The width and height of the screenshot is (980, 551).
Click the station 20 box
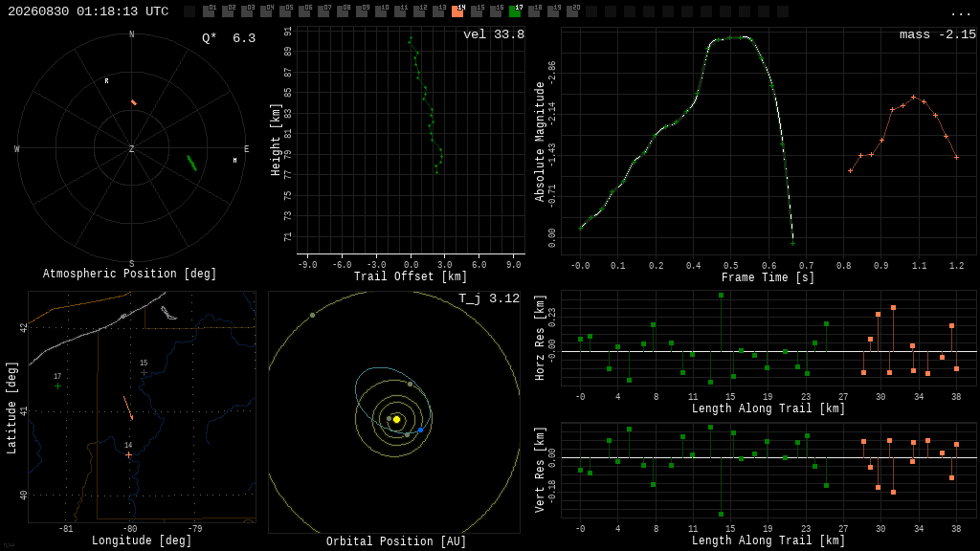pyautogui.click(x=572, y=11)
